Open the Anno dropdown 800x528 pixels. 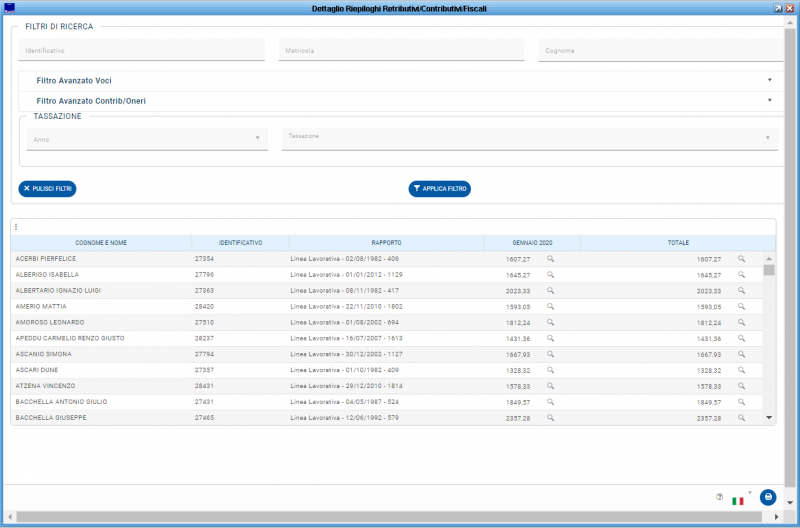point(147,139)
